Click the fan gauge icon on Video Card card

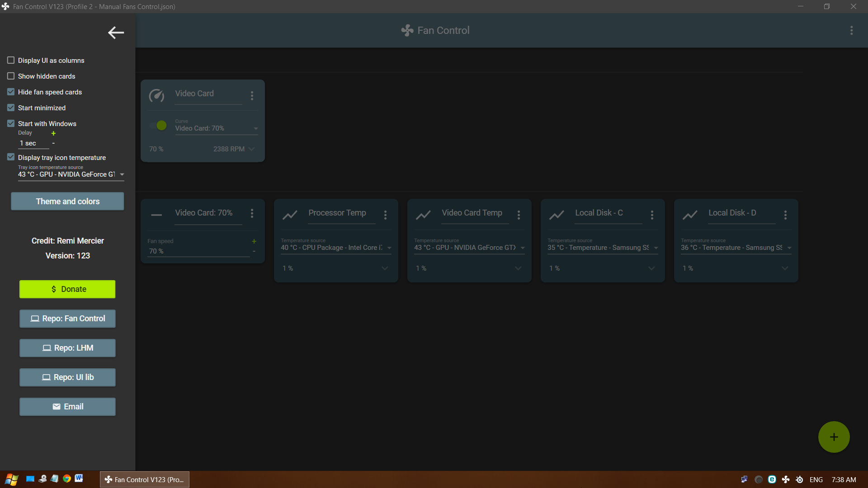pyautogui.click(x=156, y=95)
